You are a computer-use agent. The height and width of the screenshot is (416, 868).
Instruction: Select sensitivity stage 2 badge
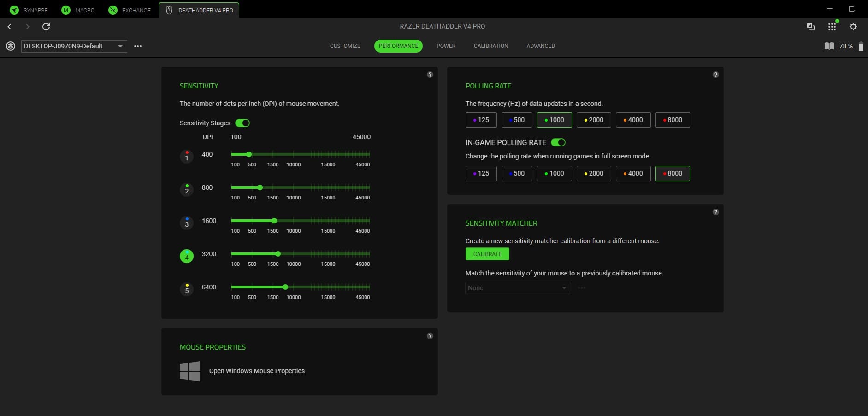[x=187, y=190]
